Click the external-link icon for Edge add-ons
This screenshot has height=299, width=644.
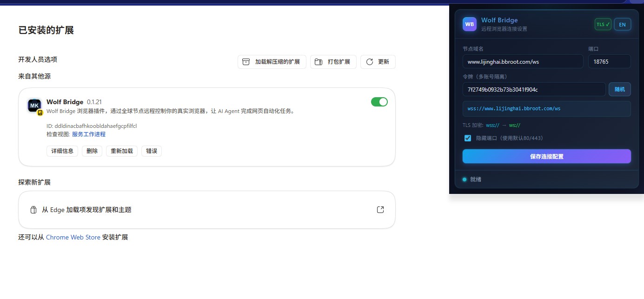380,210
